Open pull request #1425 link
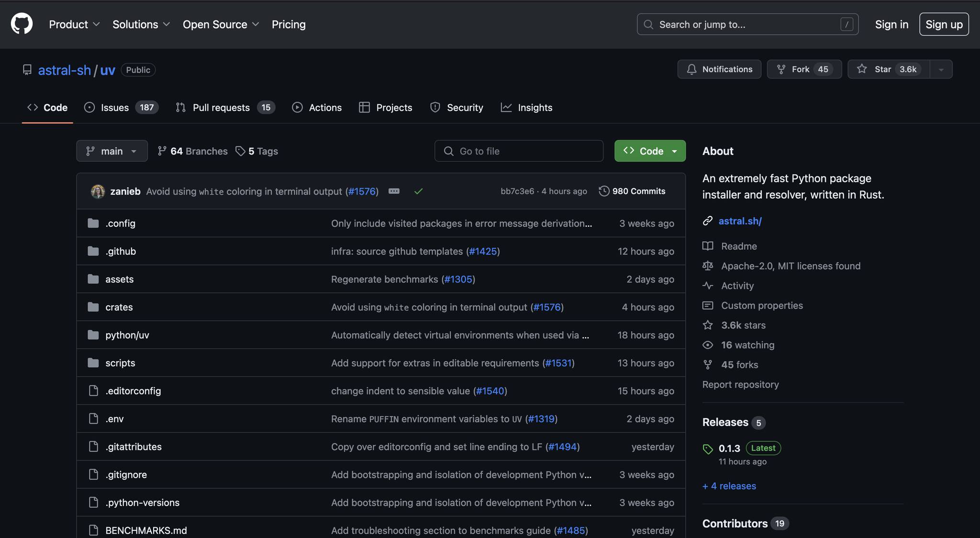The height and width of the screenshot is (538, 980). click(483, 251)
